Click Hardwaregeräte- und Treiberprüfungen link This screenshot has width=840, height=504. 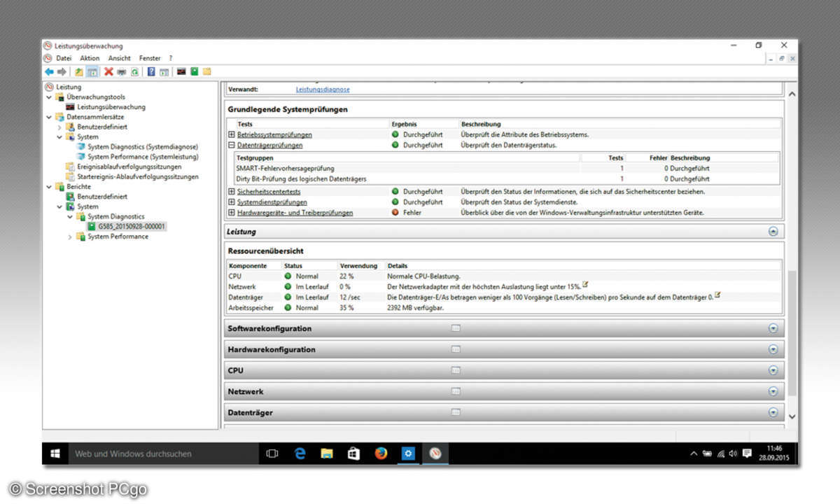pyautogui.click(x=295, y=212)
